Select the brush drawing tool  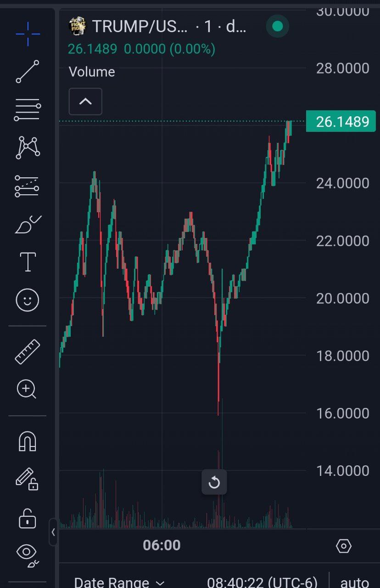point(28,224)
